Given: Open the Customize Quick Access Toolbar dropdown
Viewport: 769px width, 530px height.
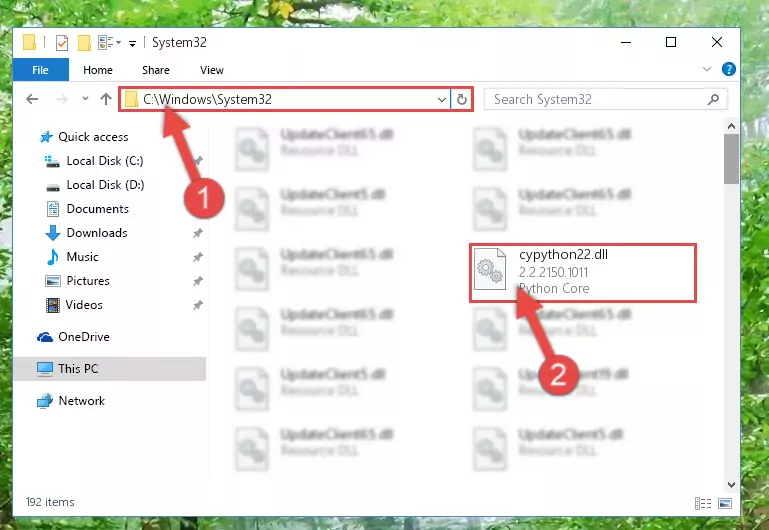Looking at the screenshot, I should tap(132, 44).
